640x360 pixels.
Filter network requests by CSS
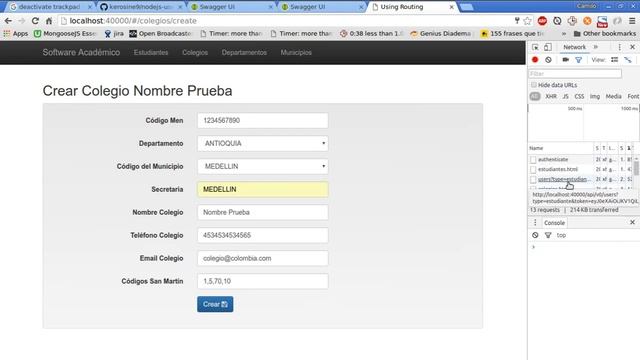(x=579, y=96)
